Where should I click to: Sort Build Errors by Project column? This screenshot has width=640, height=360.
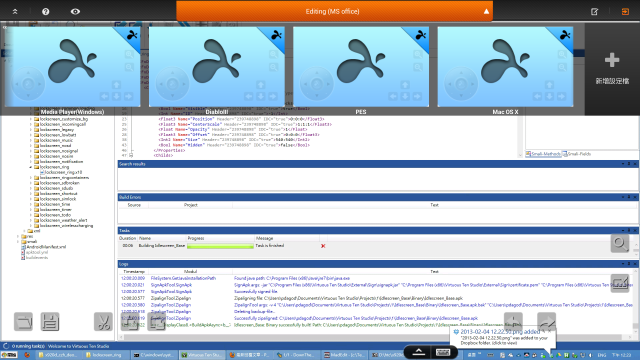tap(191, 205)
